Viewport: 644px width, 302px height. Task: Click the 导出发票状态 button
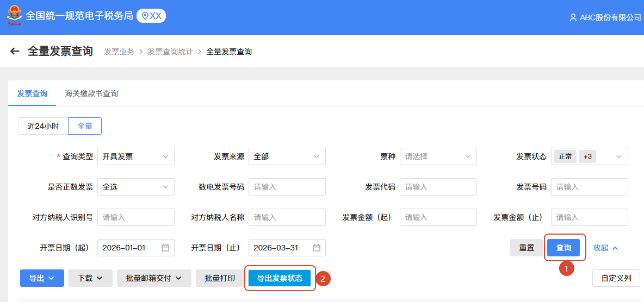pos(280,278)
